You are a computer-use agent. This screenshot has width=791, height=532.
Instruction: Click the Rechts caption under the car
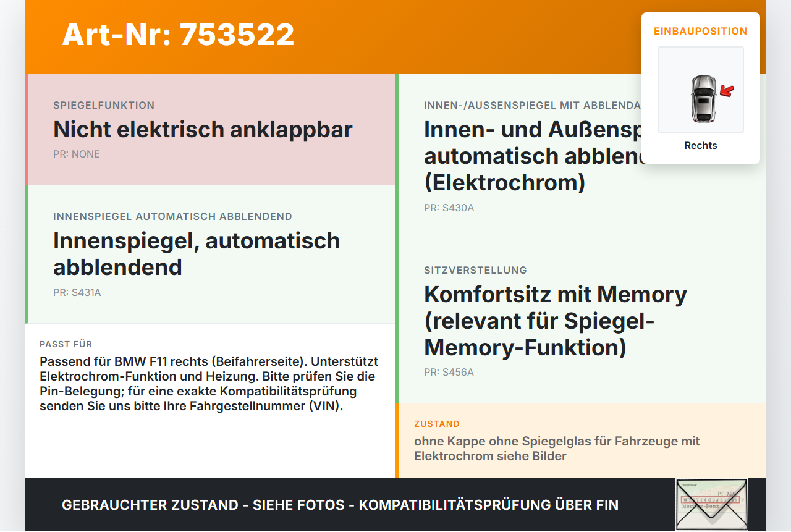tap(701, 146)
